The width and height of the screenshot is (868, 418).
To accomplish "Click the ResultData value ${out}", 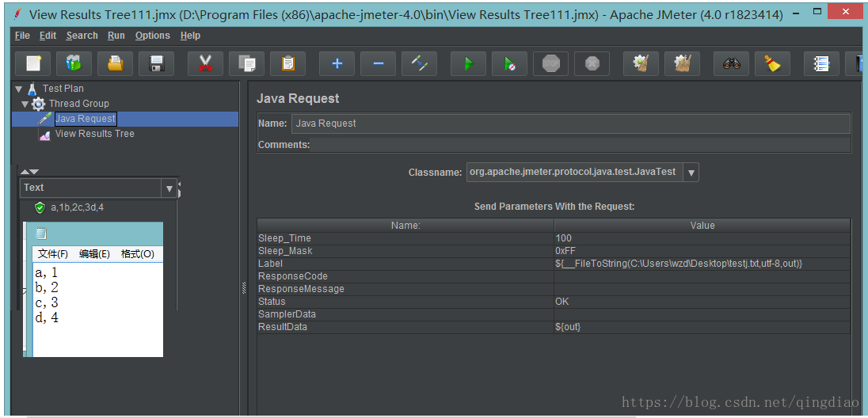I will [x=702, y=327].
